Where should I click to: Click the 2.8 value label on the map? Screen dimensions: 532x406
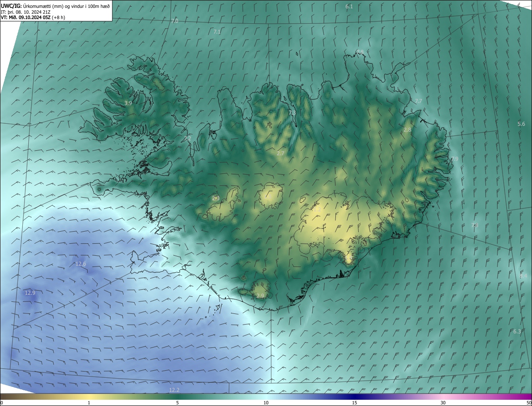407,130
